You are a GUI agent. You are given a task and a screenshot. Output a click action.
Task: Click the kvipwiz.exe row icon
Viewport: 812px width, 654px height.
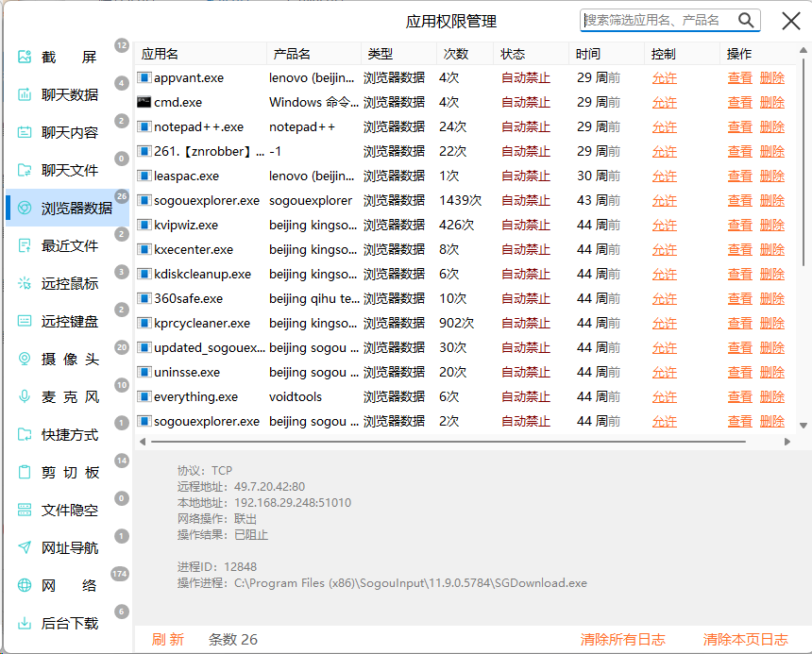[144, 225]
